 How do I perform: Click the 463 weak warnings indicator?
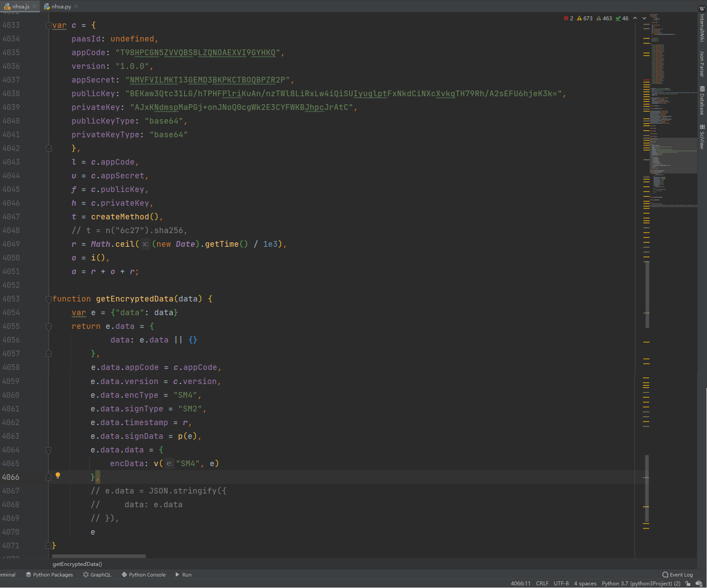point(604,18)
